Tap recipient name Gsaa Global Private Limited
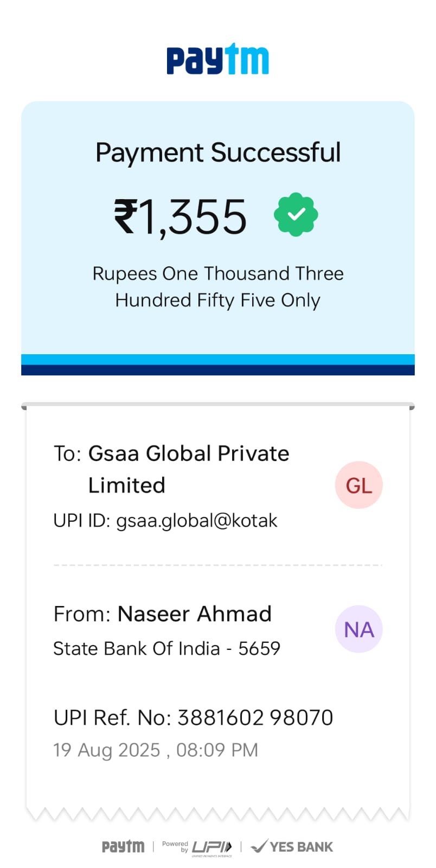436x868 pixels. pos(188,469)
